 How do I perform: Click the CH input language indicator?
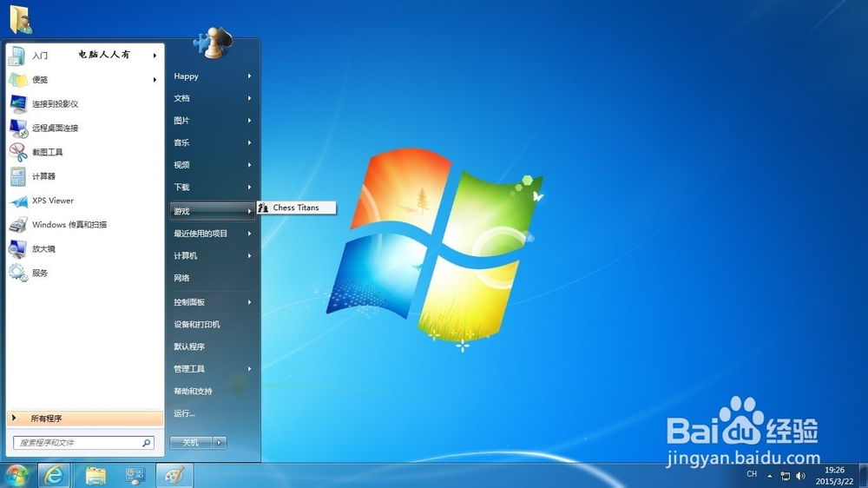click(752, 474)
